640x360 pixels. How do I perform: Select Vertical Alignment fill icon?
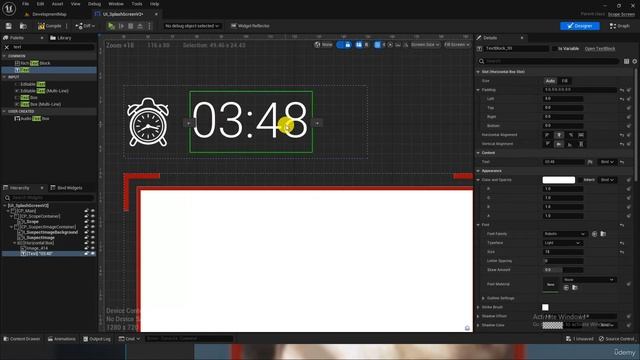pyautogui.click(x=581, y=144)
